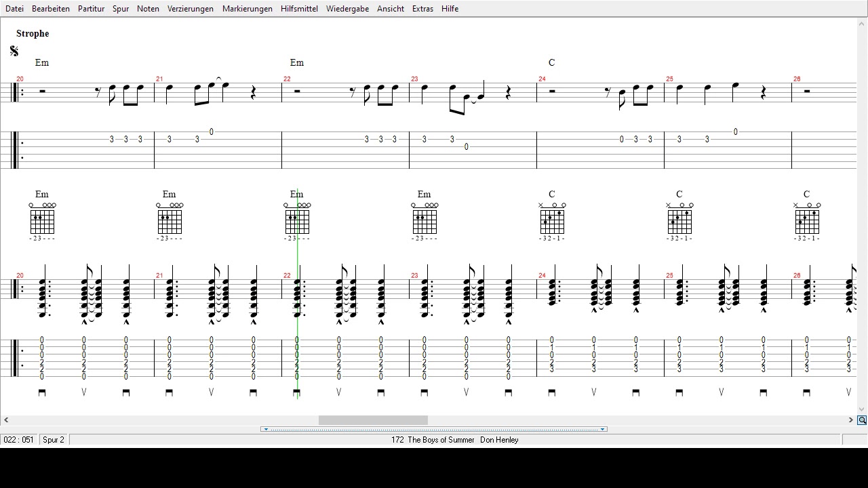Screen dimensions: 868x488
Task: Click the Strophe section label
Action: tap(33, 33)
